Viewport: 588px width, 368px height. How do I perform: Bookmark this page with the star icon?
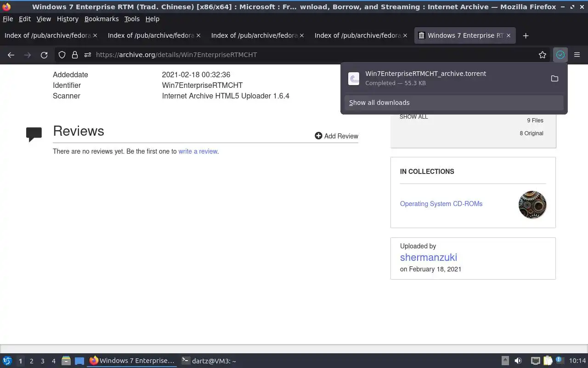coord(543,55)
